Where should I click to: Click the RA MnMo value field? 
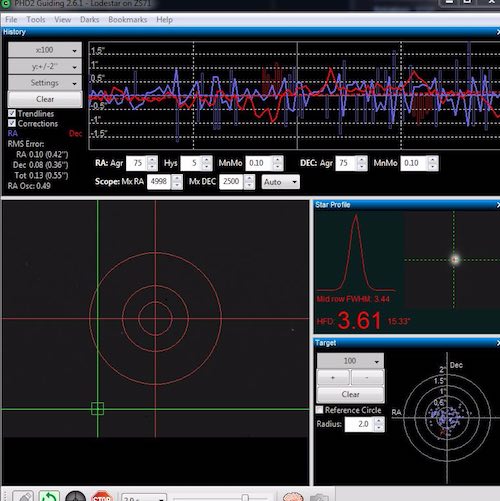[259, 163]
